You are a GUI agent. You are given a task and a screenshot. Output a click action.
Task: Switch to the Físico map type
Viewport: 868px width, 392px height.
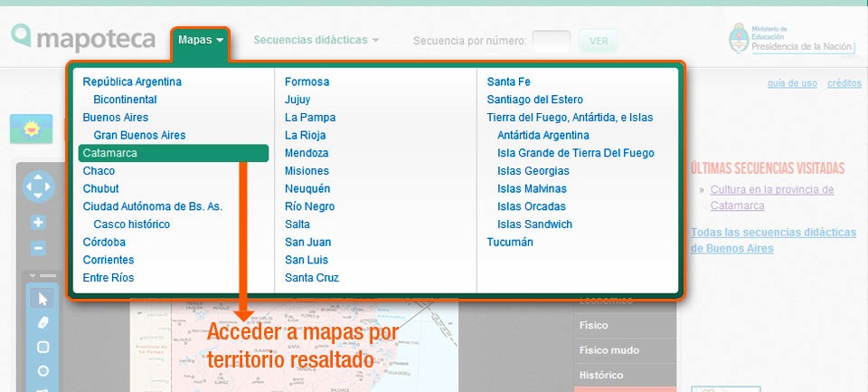625,326
